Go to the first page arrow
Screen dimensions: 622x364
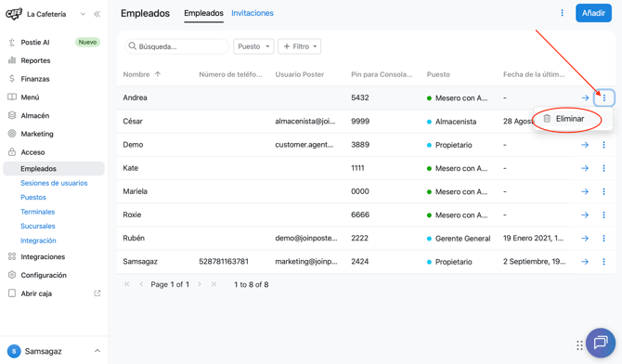127,284
